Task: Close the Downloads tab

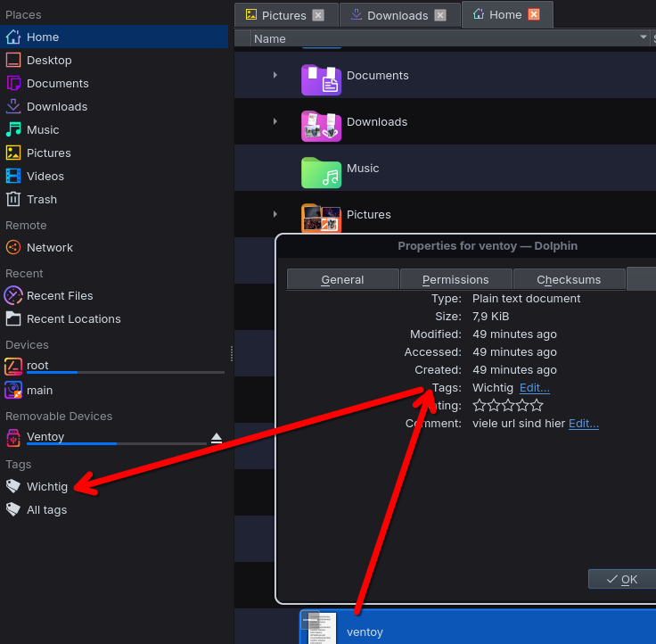Action: pos(440,15)
